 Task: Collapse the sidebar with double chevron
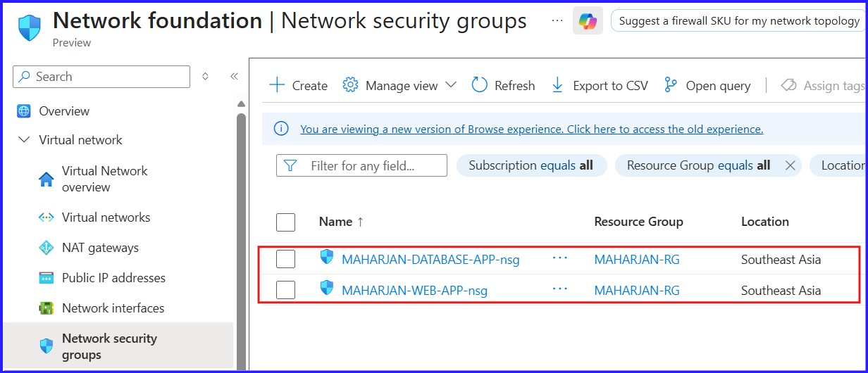tap(234, 76)
